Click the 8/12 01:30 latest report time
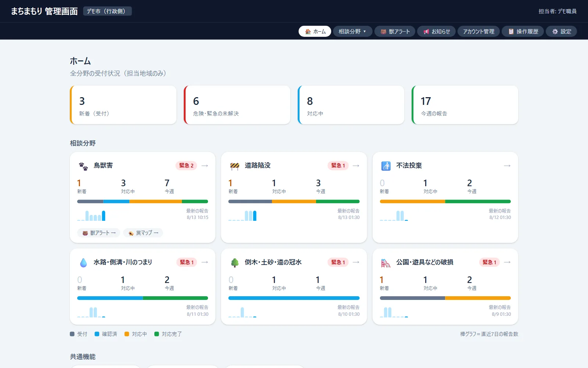This screenshot has height=368, width=588. tap(500, 217)
